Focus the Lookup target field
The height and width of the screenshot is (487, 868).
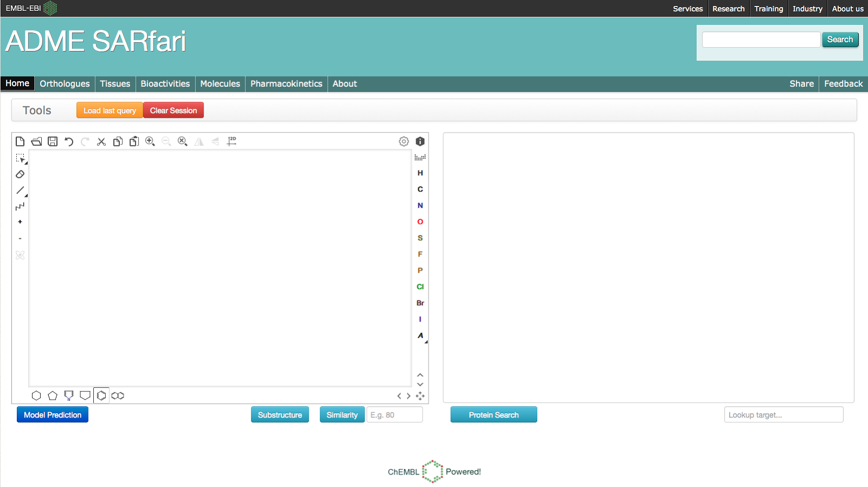click(x=783, y=415)
